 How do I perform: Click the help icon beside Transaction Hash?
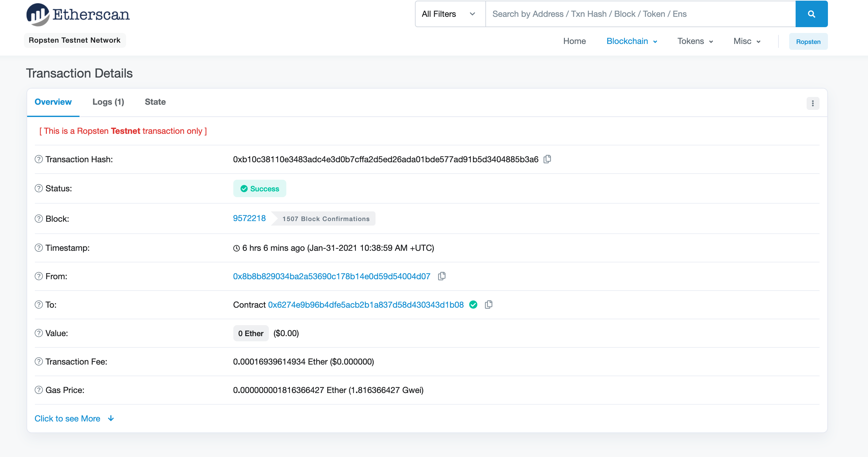tap(39, 159)
